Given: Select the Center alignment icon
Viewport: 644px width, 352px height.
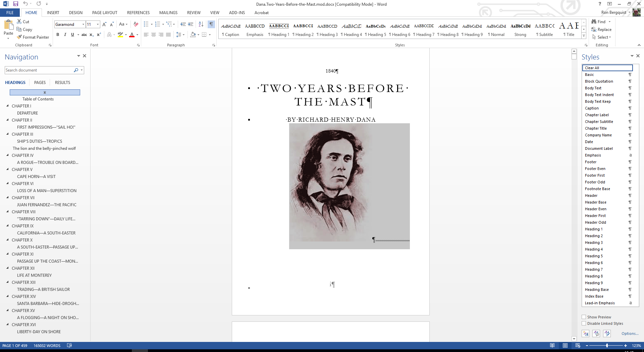Looking at the screenshot, I should 154,35.
